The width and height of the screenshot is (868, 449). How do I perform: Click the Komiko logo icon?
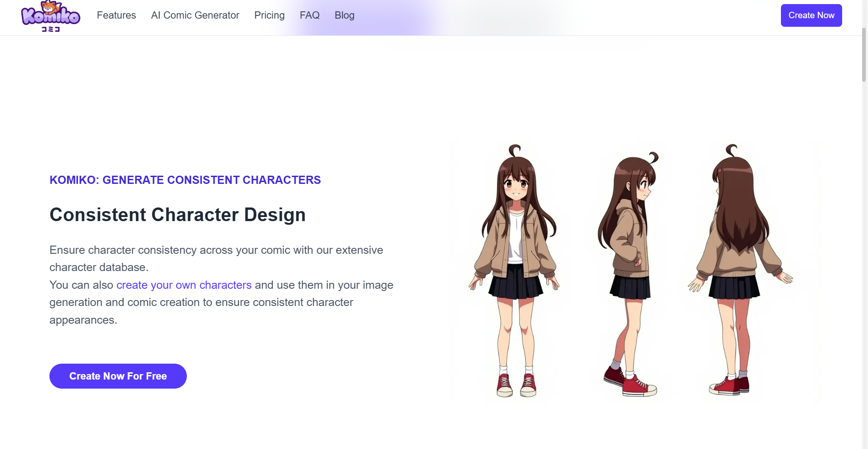(x=51, y=16)
